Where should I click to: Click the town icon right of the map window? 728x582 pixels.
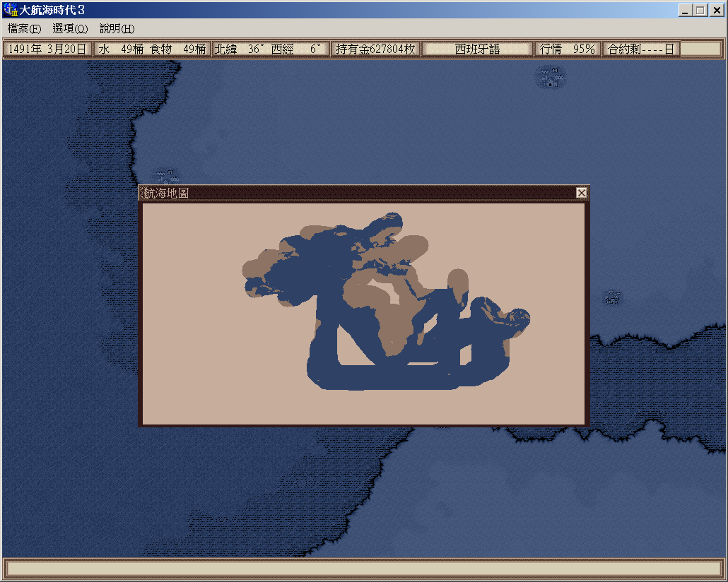(x=613, y=297)
